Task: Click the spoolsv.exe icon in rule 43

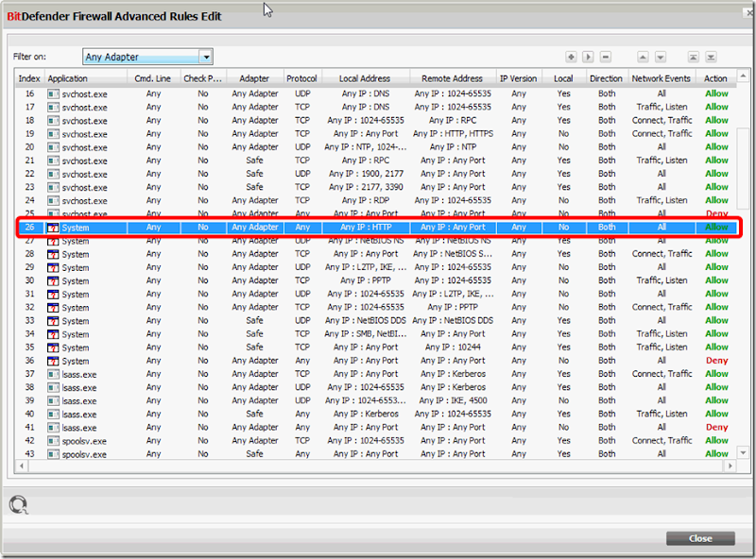Action: tap(53, 454)
